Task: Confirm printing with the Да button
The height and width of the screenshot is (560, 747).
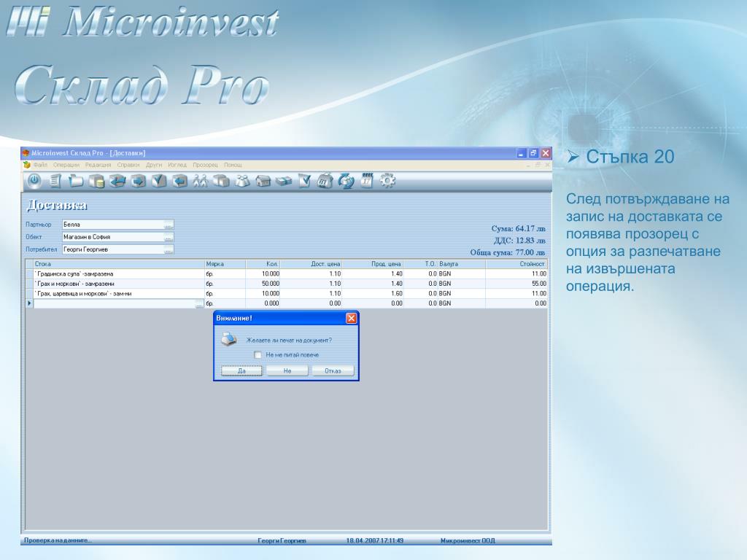Action: [x=241, y=370]
